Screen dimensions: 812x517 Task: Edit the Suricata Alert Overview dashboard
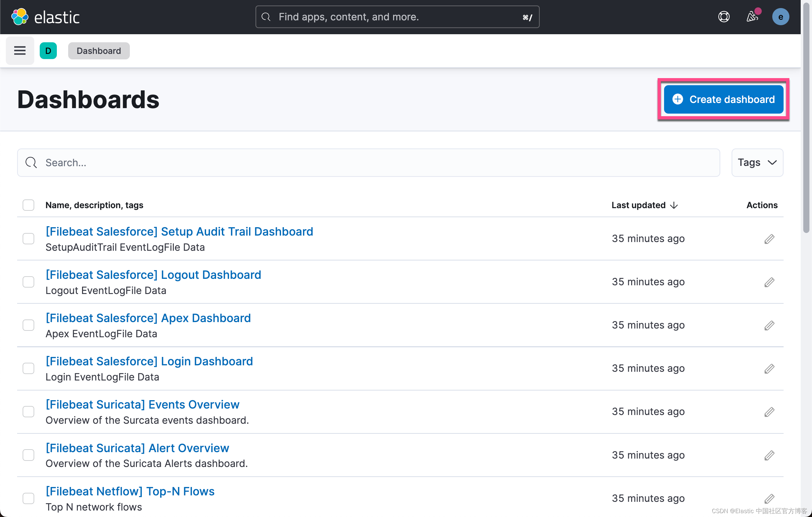[x=769, y=455]
